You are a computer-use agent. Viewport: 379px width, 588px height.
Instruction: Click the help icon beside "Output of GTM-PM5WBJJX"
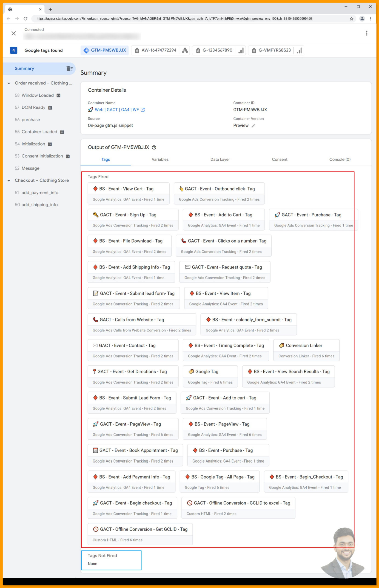click(x=154, y=147)
